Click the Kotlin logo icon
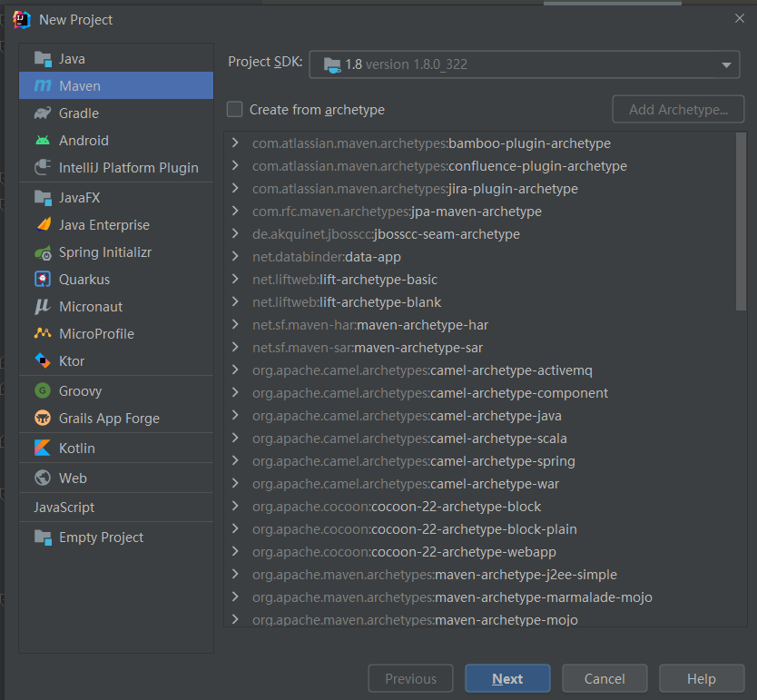 pos(43,449)
